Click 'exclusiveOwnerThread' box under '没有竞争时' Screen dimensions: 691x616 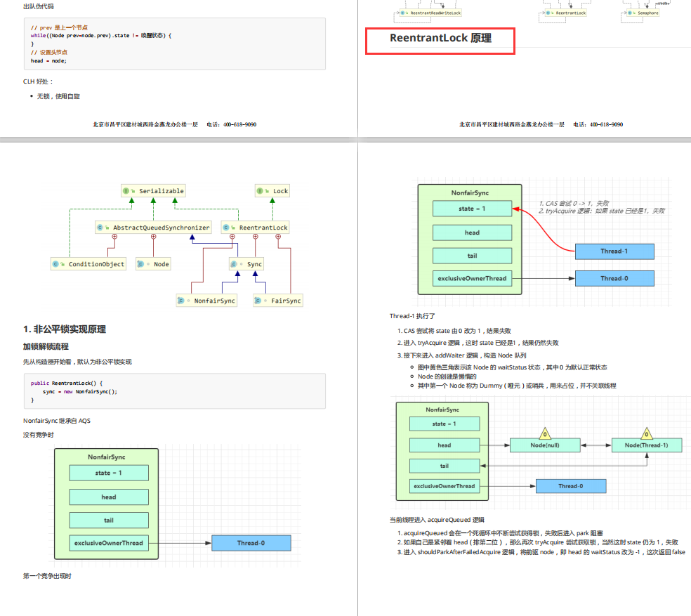(109, 543)
